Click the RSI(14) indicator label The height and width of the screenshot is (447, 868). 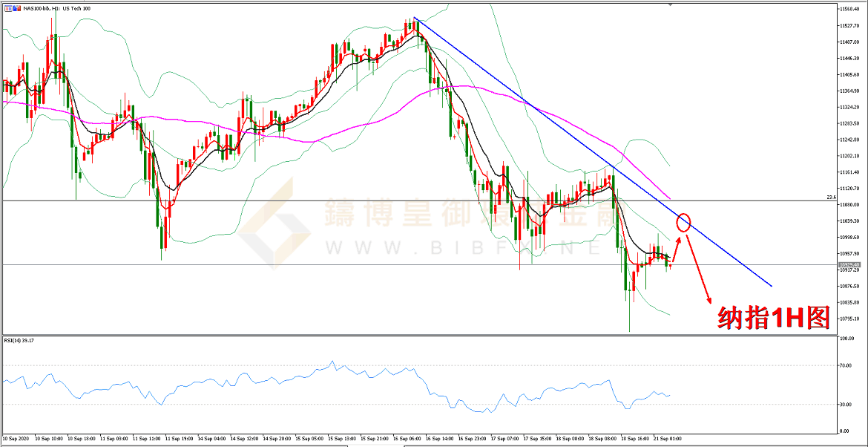click(19, 341)
